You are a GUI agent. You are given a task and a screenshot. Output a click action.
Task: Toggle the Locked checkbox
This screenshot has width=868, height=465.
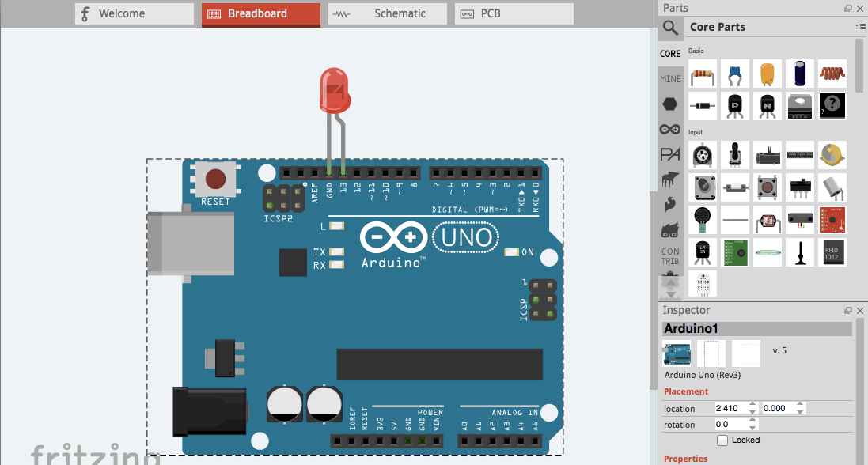tap(722, 440)
